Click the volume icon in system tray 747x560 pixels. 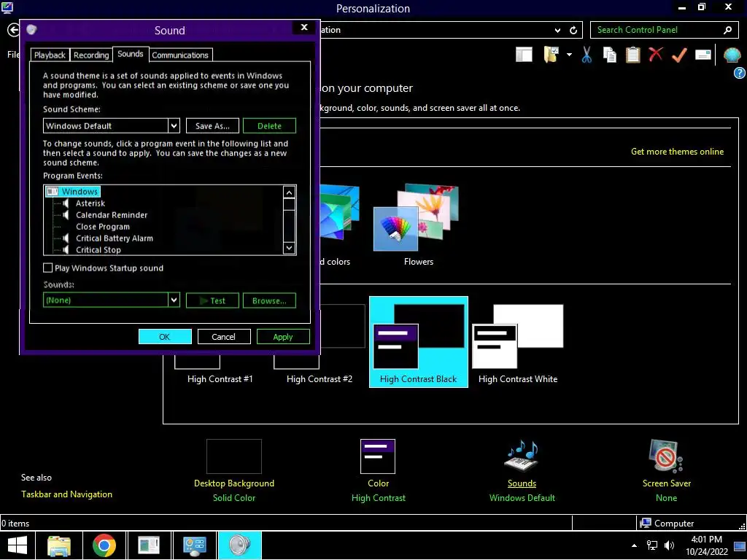click(670, 545)
